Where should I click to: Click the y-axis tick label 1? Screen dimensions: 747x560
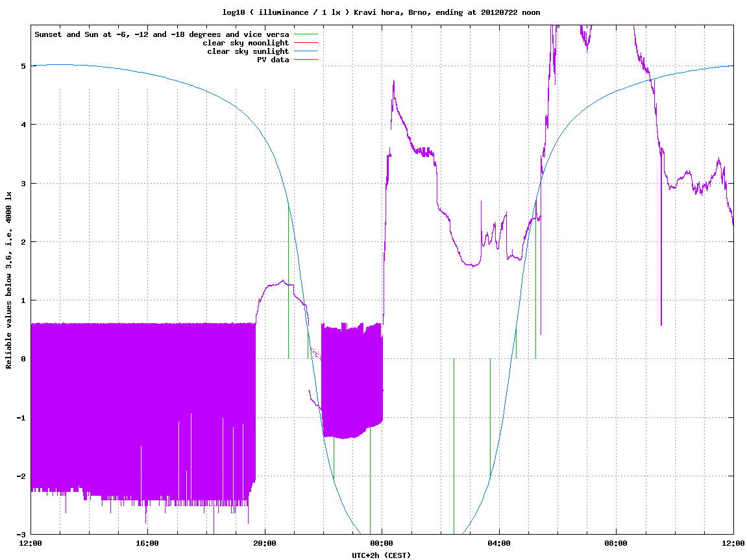coord(23,300)
